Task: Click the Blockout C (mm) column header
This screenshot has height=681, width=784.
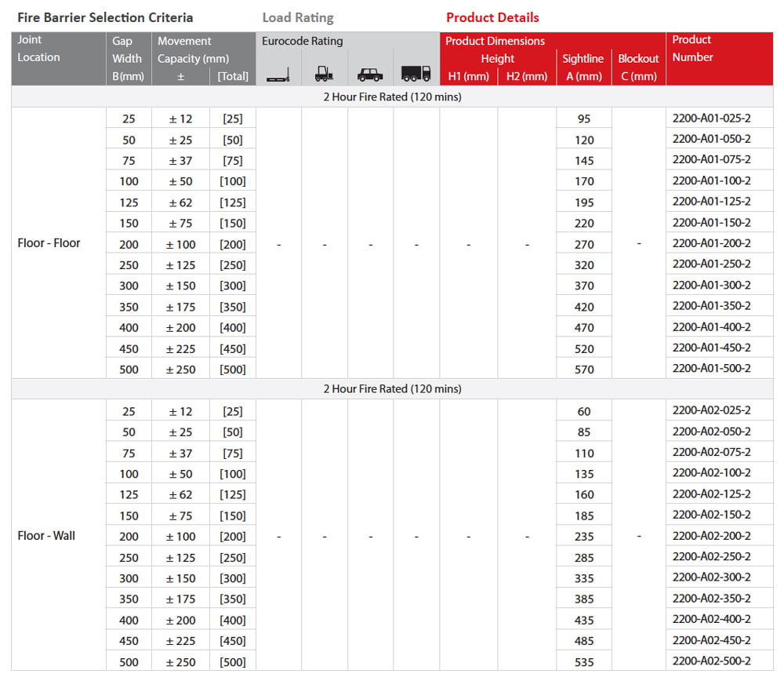Action: click(638, 67)
